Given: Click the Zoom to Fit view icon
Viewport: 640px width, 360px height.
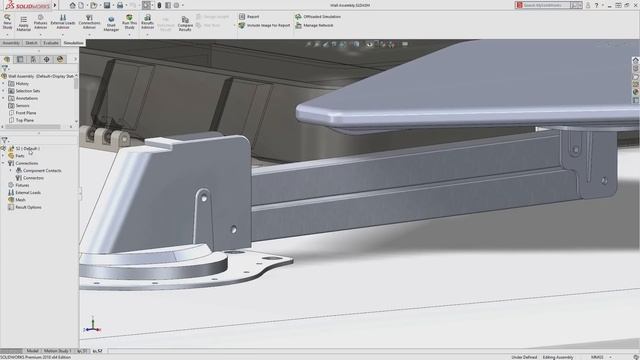Looking at the screenshot, I should coord(309,44).
